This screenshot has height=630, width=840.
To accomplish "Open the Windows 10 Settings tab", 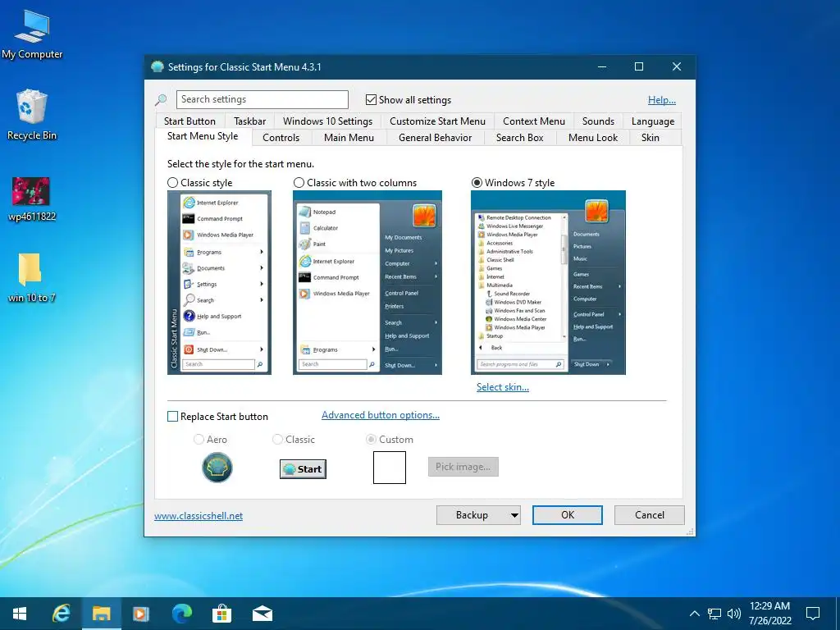I will coord(327,121).
